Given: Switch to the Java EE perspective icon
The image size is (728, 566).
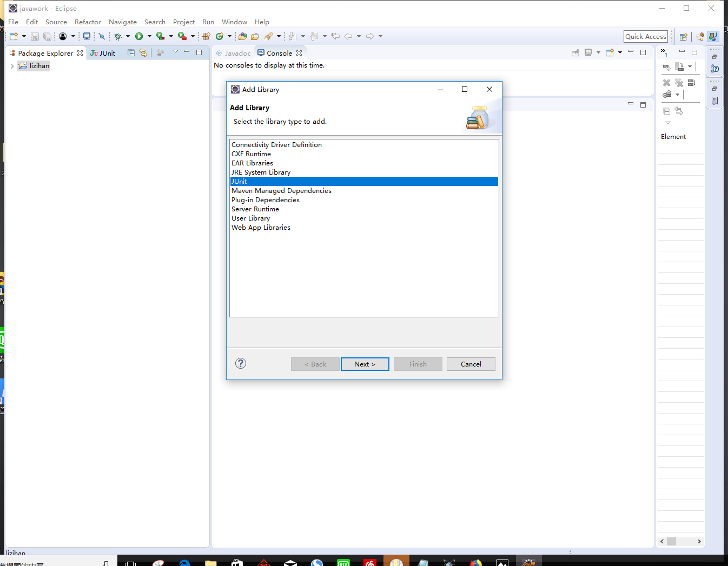Looking at the screenshot, I should coord(700,37).
